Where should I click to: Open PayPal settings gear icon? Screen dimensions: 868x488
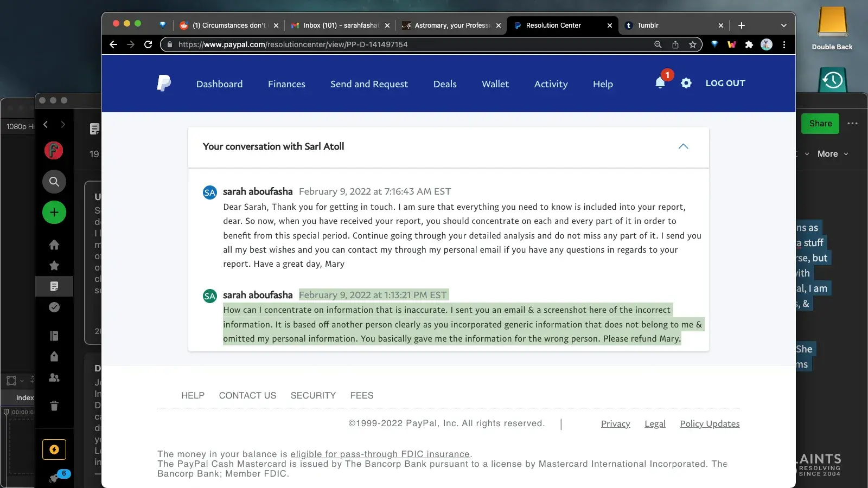pyautogui.click(x=686, y=83)
